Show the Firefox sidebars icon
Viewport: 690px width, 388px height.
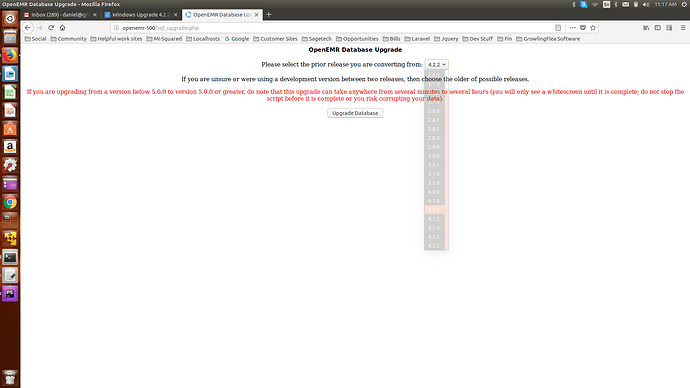point(657,28)
